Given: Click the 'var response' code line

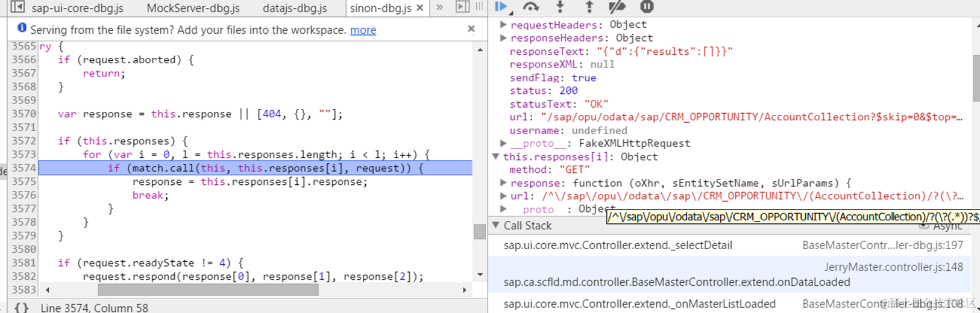Looking at the screenshot, I should pos(200,114).
